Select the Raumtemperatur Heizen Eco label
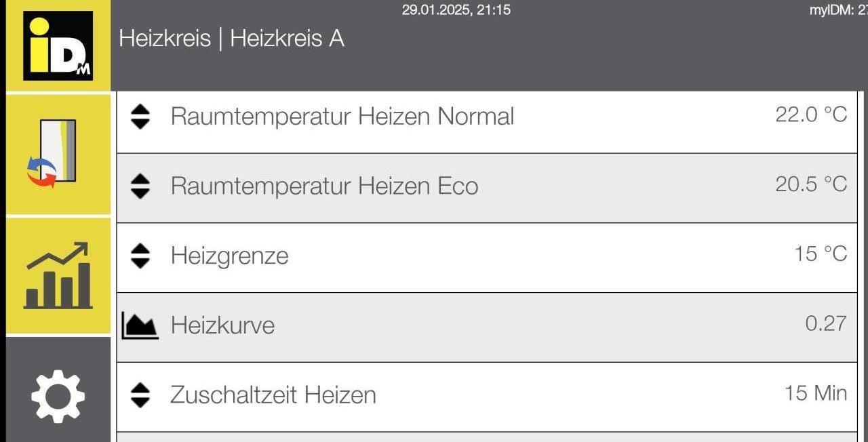The width and height of the screenshot is (868, 442). tap(324, 186)
